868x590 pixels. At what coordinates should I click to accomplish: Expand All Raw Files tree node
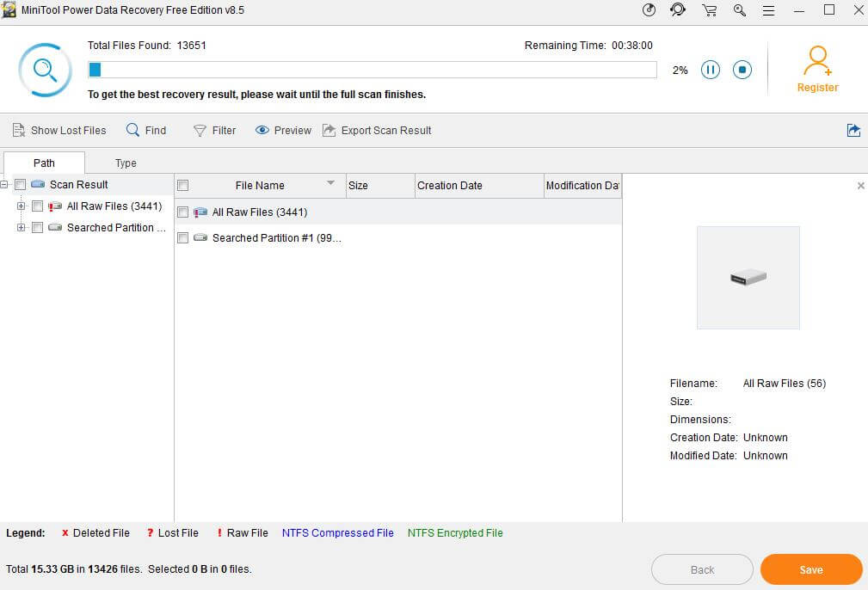point(22,206)
